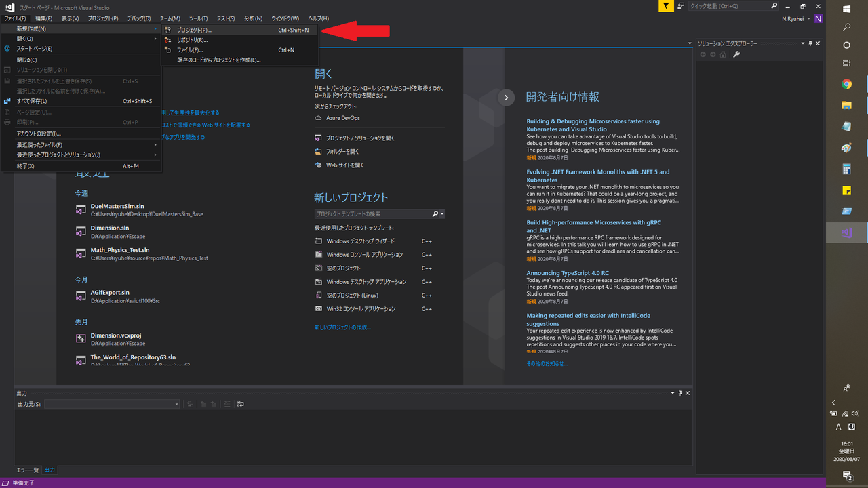The width and height of the screenshot is (868, 488).
Task: Click Azure DevOps cloud icon
Action: point(319,118)
